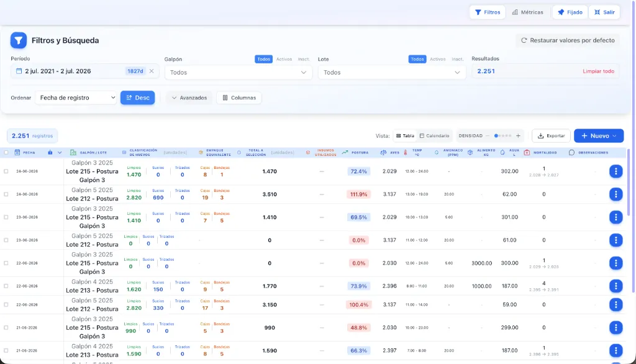This screenshot has height=364, width=636.
Task: Click Limpiar todo link
Action: [x=598, y=71]
